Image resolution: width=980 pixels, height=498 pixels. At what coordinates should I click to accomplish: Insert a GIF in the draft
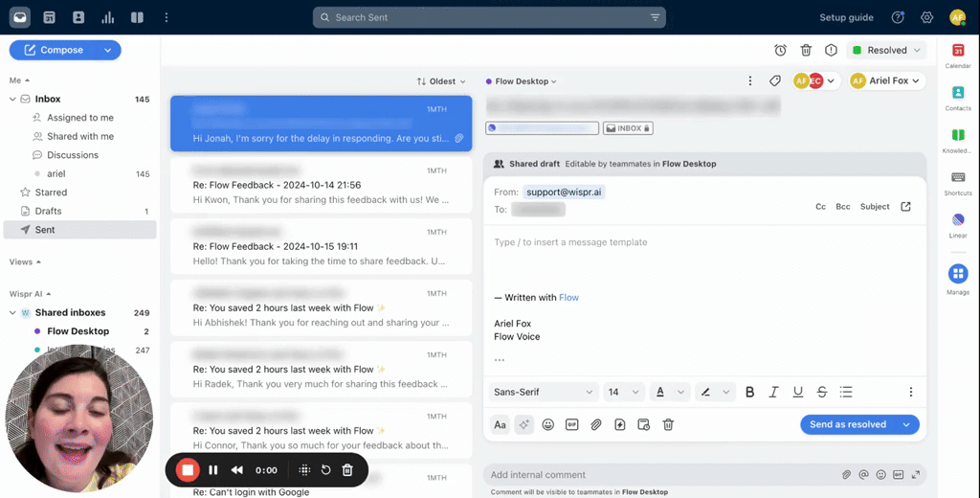coord(572,425)
